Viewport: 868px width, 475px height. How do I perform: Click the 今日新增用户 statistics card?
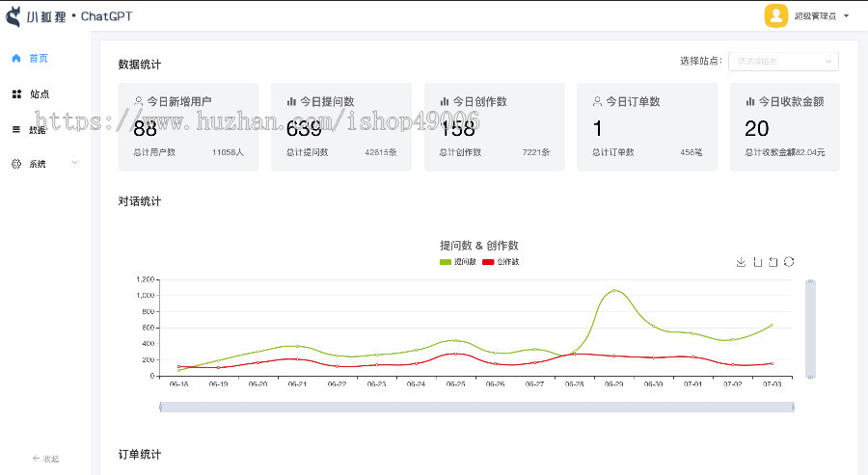point(188,127)
